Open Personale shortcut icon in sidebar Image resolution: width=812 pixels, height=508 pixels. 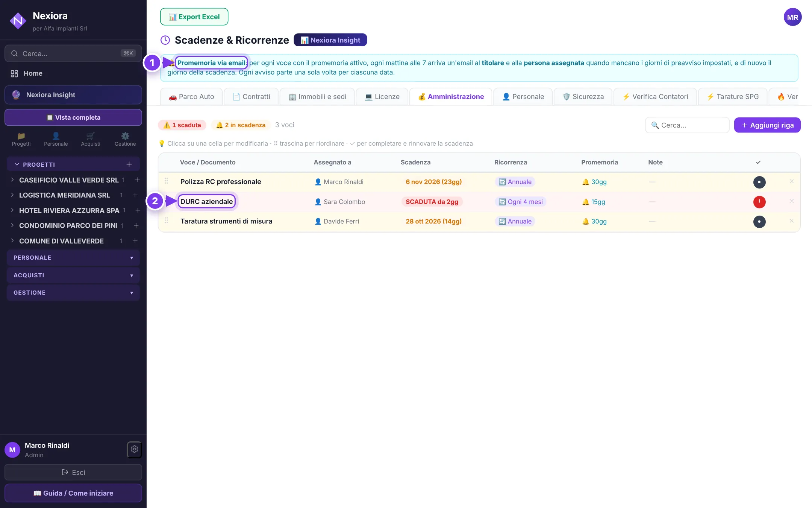click(56, 139)
